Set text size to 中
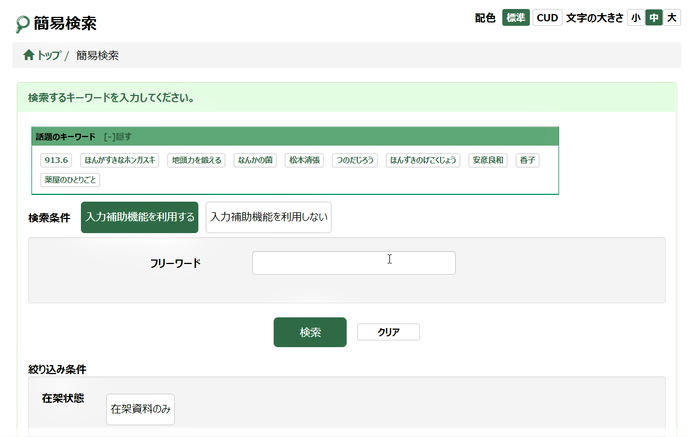The height and width of the screenshot is (437, 690). click(x=653, y=18)
